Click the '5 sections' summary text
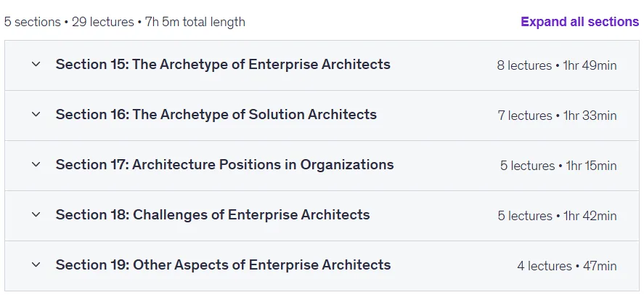644x295 pixels. [x=33, y=22]
